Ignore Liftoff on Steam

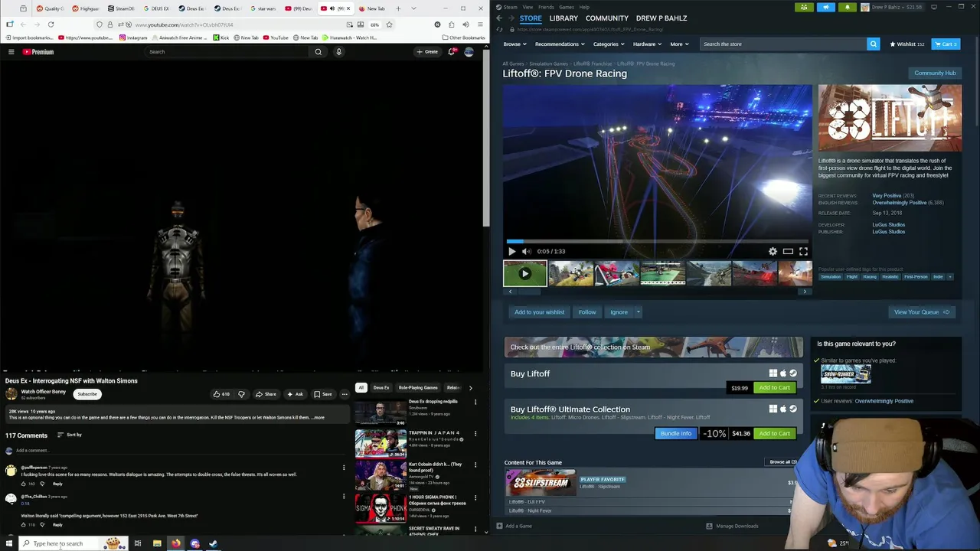619,312
